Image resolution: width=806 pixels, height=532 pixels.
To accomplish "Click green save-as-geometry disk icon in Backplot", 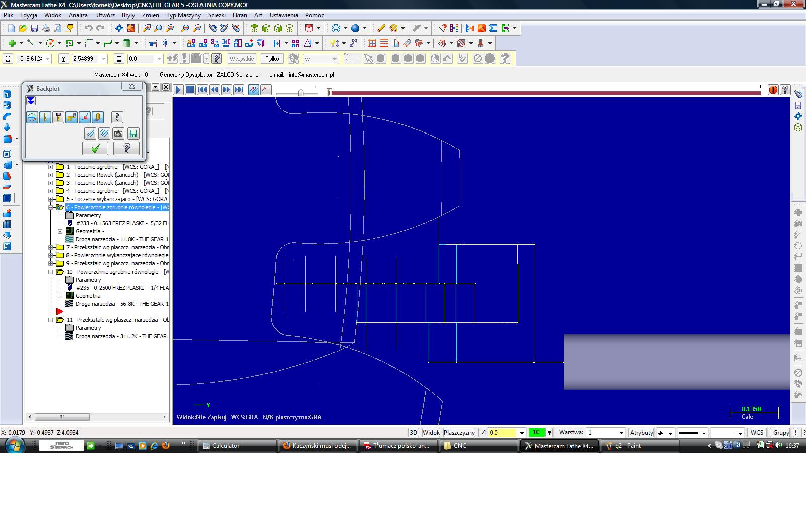I will point(133,134).
